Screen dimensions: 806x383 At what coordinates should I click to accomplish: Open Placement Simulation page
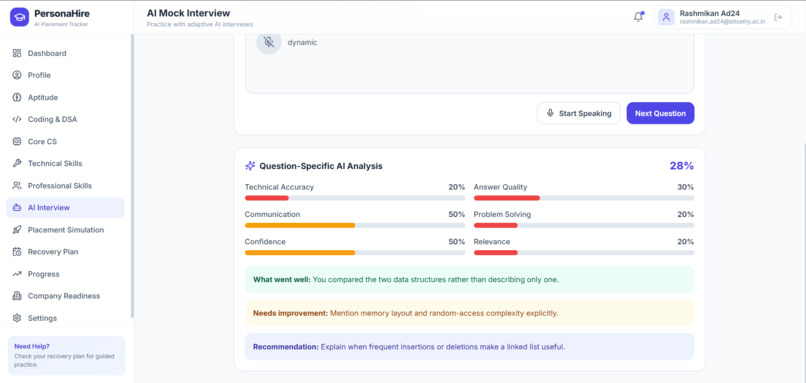[x=65, y=230]
